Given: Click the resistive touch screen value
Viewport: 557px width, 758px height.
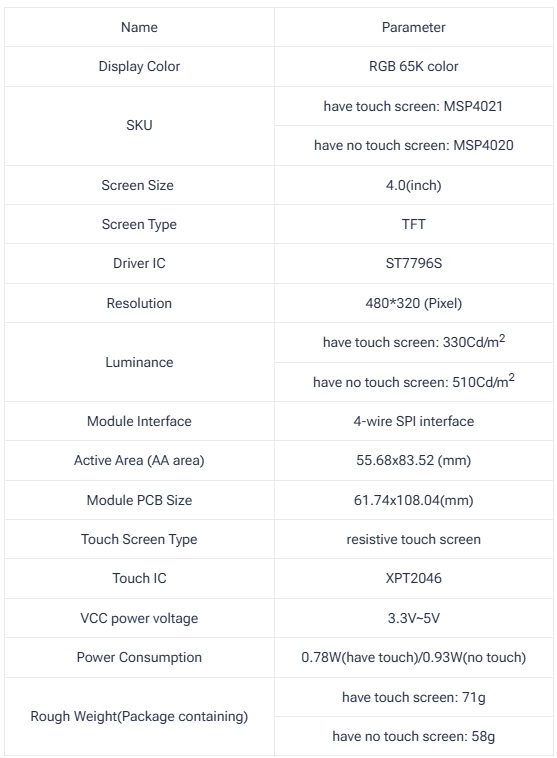Looking at the screenshot, I should pos(413,539).
